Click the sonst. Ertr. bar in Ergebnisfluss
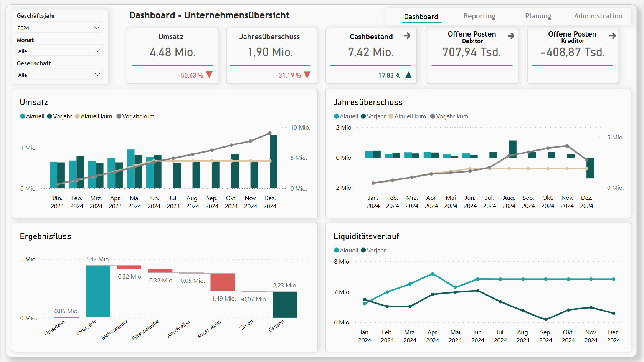The width and height of the screenshot is (644, 362). click(98, 291)
